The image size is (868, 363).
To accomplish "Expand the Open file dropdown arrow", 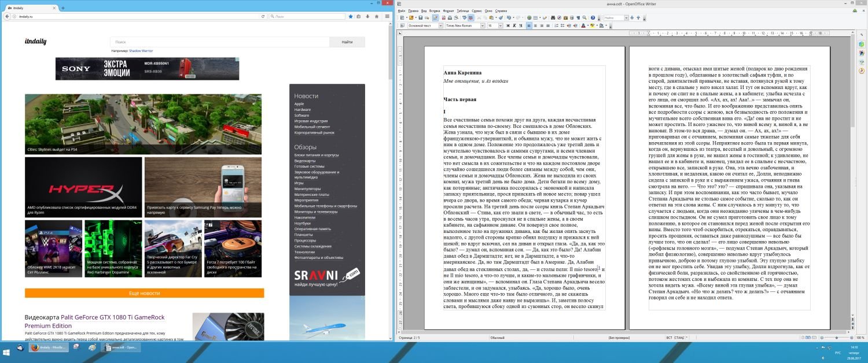I will point(416,18).
